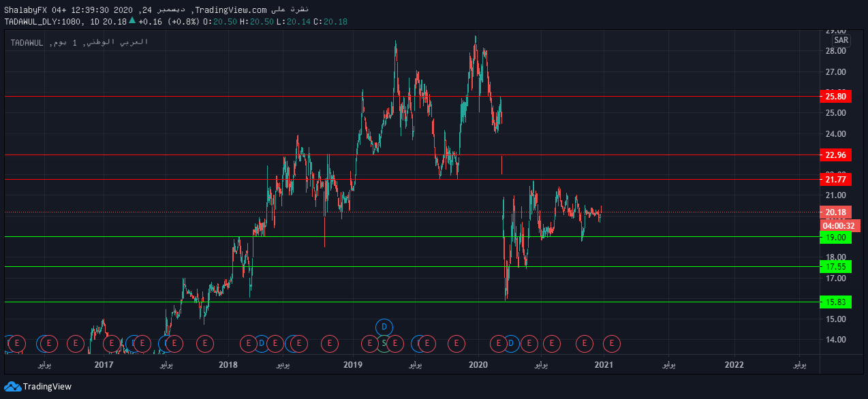Click the 15.83 green support label
Screen dimensions: 868x399
point(835,302)
